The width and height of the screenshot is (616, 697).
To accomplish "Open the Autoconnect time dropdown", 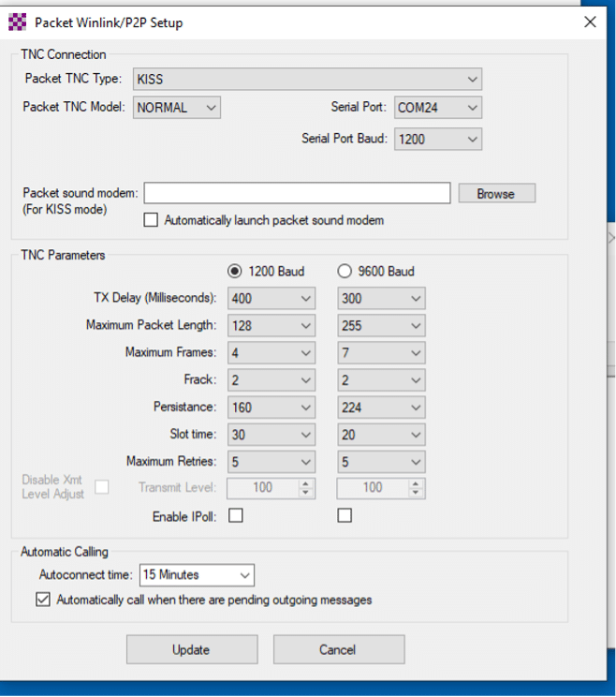I will tap(197, 574).
